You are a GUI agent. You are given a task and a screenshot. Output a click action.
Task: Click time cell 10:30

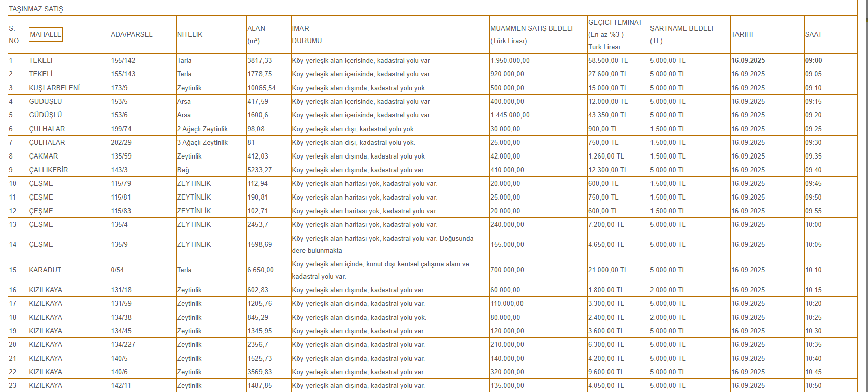point(814,331)
